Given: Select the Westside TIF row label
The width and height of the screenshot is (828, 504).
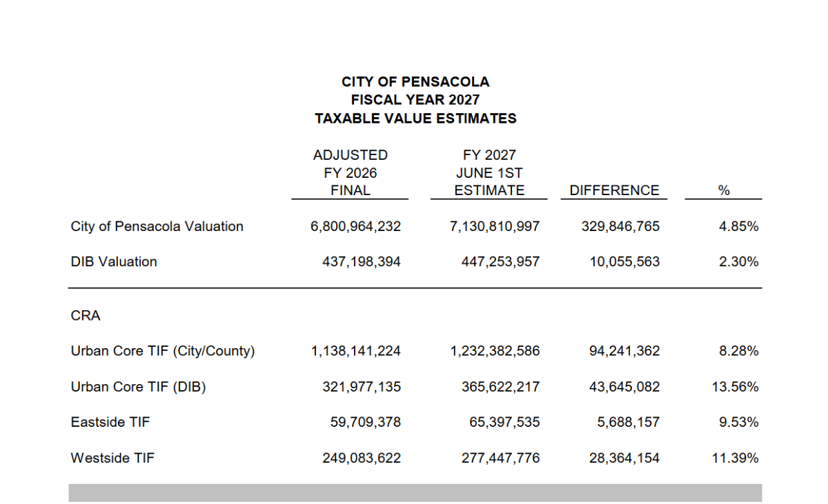Looking at the screenshot, I should coord(112,457).
